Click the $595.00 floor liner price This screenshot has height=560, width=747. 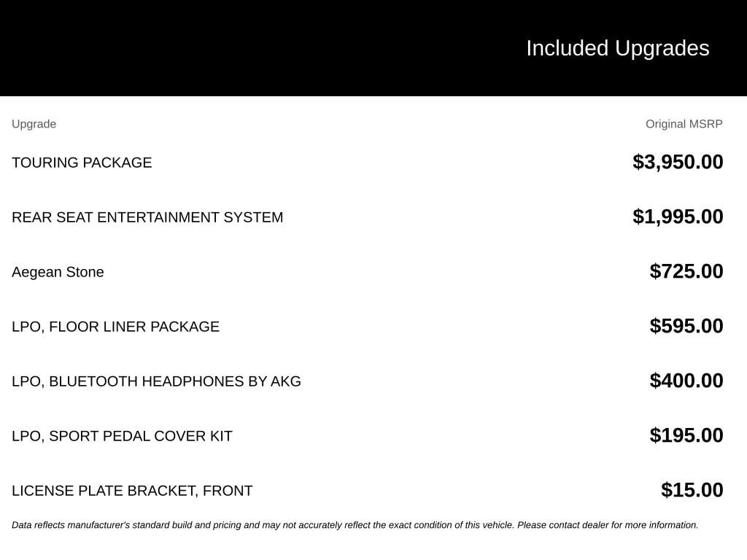click(x=686, y=326)
